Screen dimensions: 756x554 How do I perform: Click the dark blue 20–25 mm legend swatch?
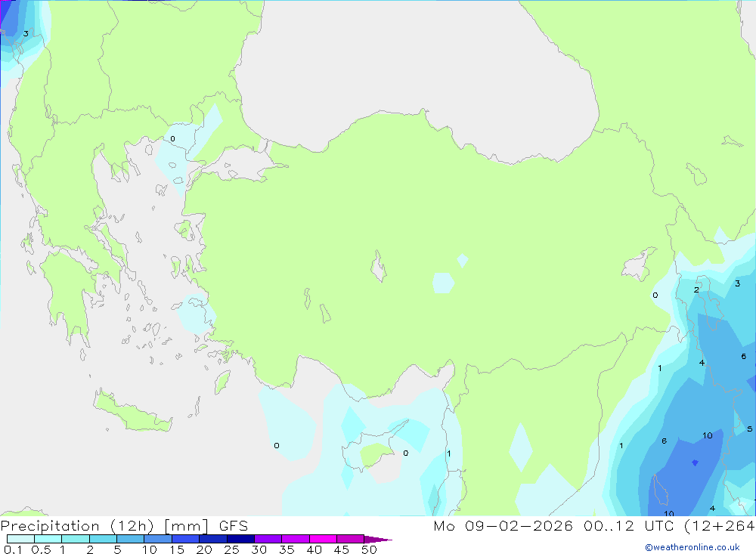[212, 539]
